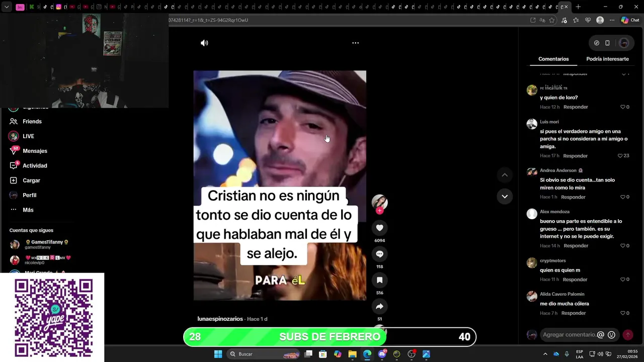The width and height of the screenshot is (644, 362).
Task: Like Alex mendoza's comment
Action: pos(623,246)
